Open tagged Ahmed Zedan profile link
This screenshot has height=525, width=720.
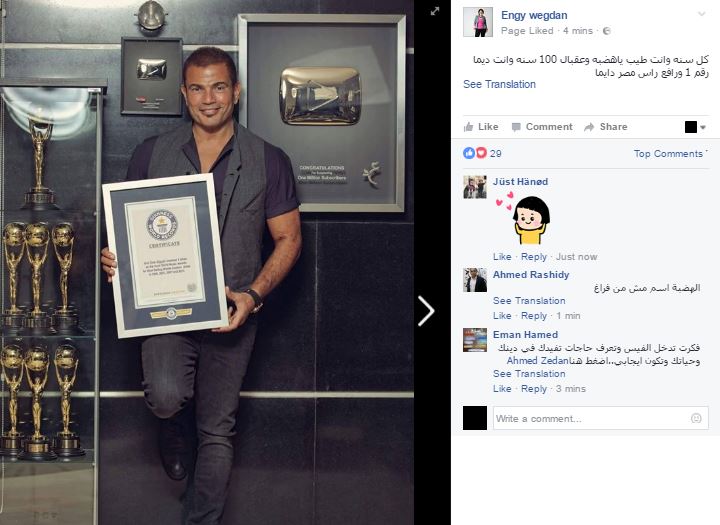(x=537, y=361)
